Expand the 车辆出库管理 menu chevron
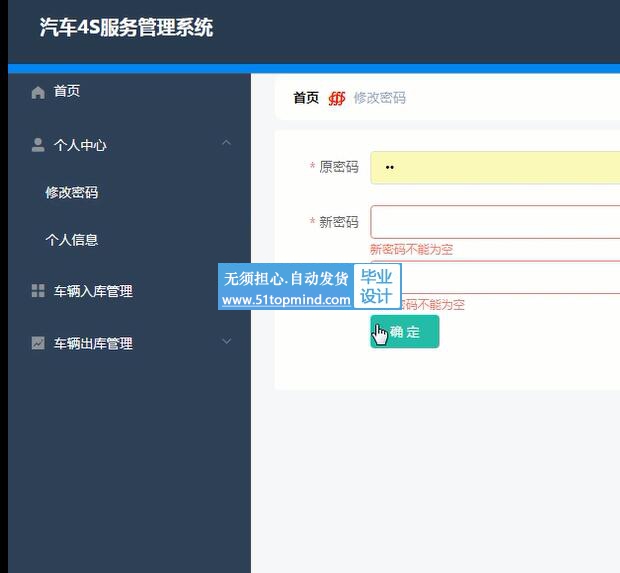The width and height of the screenshot is (620, 573). point(227,341)
